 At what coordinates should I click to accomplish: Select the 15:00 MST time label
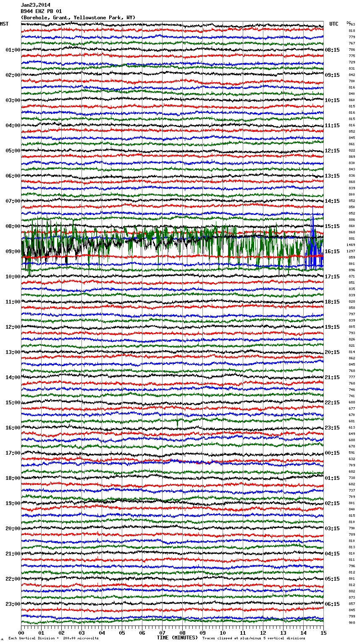click(13, 403)
